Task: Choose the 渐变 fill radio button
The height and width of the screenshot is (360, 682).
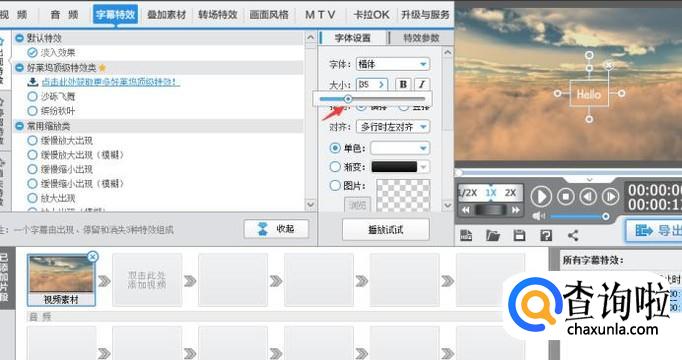Action: (334, 167)
